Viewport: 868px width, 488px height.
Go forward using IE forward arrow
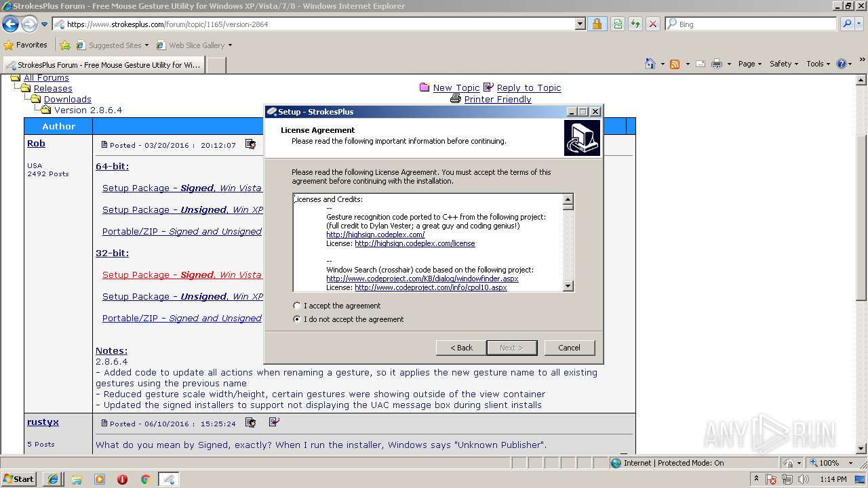tap(29, 24)
